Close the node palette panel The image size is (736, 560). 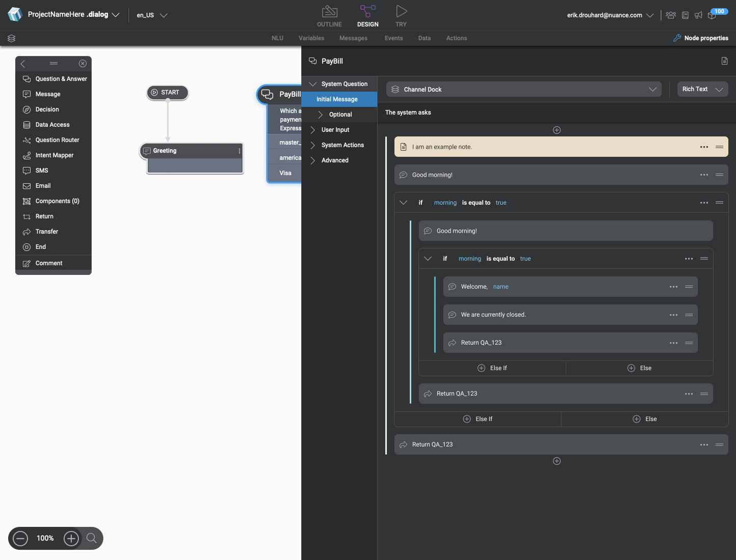point(82,64)
